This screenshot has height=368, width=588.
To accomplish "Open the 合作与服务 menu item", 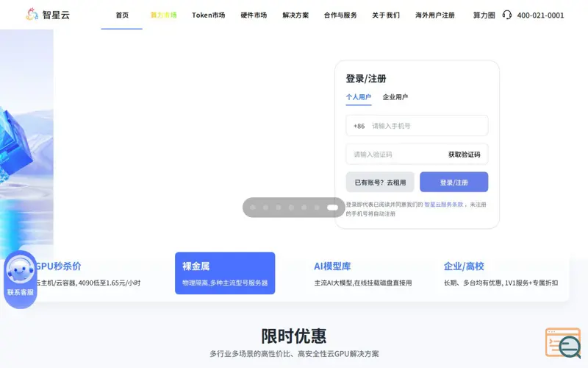I will point(340,15).
